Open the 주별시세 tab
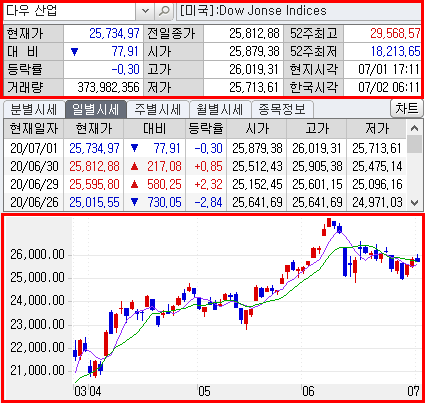 point(158,109)
